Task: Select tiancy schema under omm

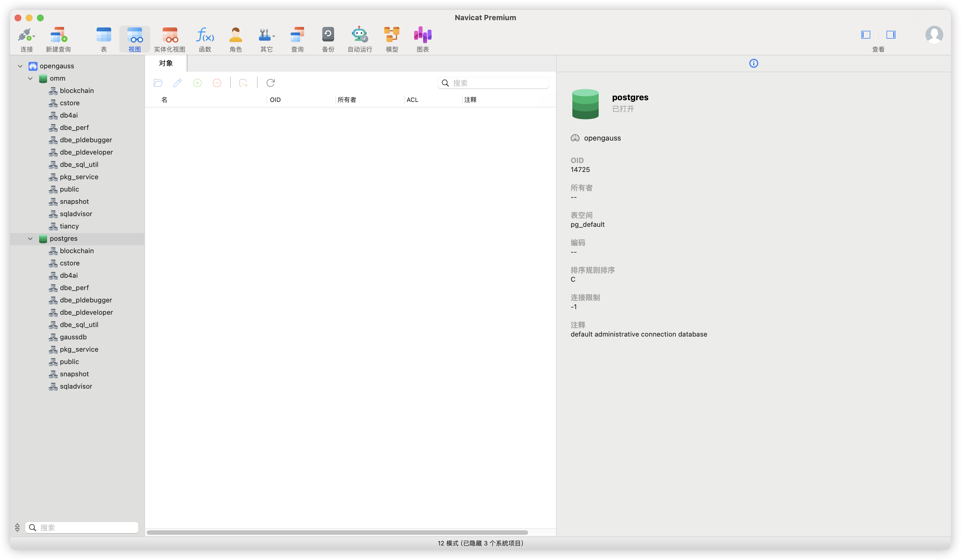Action: [x=69, y=226]
